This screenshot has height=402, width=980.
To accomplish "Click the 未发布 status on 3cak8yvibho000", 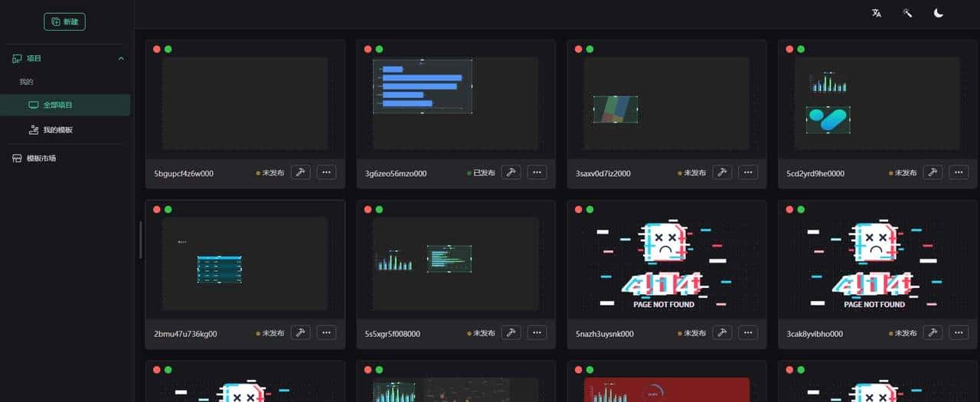I will click(x=903, y=333).
